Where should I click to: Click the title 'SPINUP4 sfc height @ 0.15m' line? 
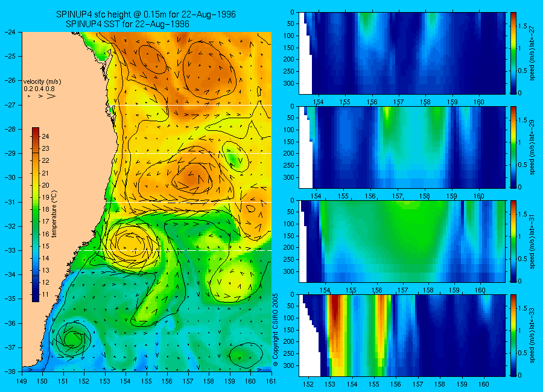coord(146,14)
